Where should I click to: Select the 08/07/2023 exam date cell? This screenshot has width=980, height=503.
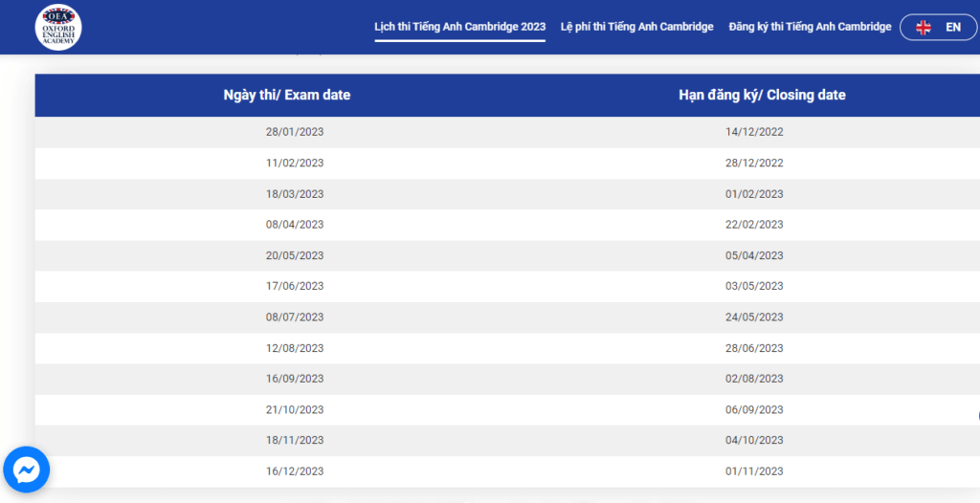(295, 317)
